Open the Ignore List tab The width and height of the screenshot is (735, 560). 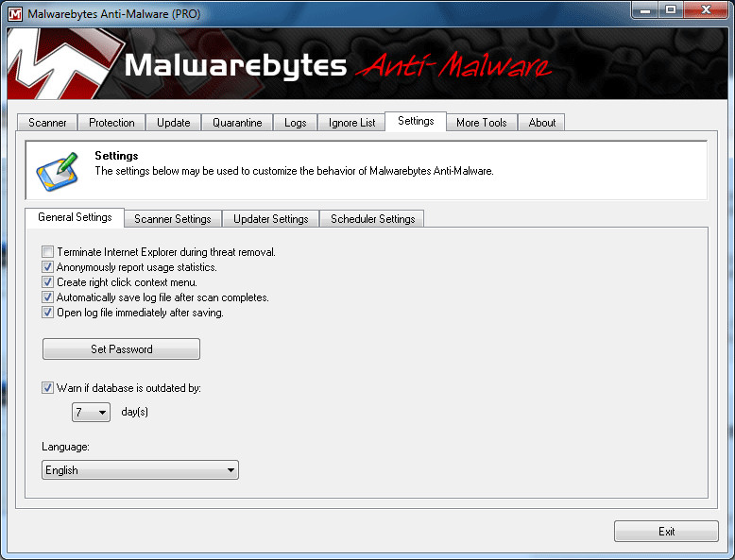[351, 123]
